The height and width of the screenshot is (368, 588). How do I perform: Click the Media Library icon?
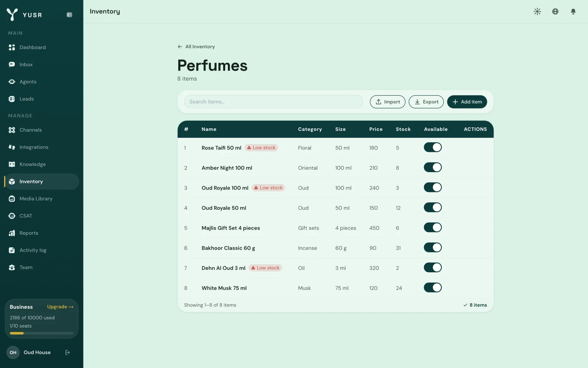pyautogui.click(x=12, y=199)
